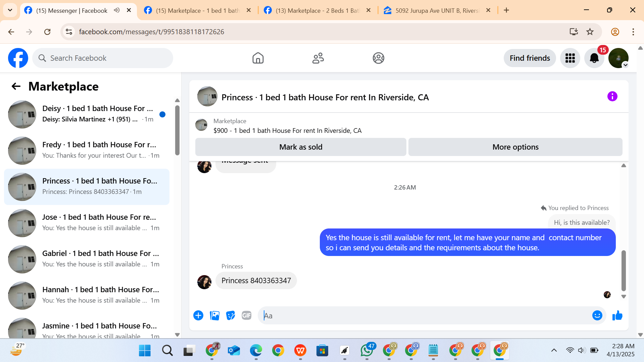Open the weather widget on taskbar
644x362 pixels.
coord(17,350)
